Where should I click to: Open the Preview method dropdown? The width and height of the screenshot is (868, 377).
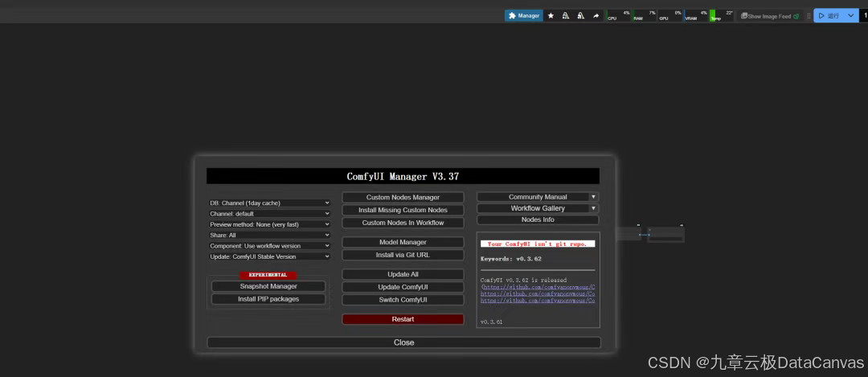point(269,224)
